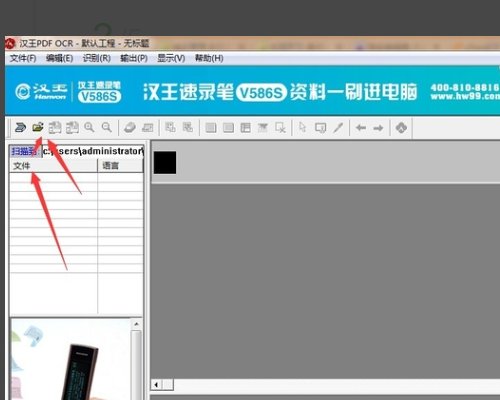Open the 文件(F) menu
Screen dimensions: 500x400
click(23, 58)
